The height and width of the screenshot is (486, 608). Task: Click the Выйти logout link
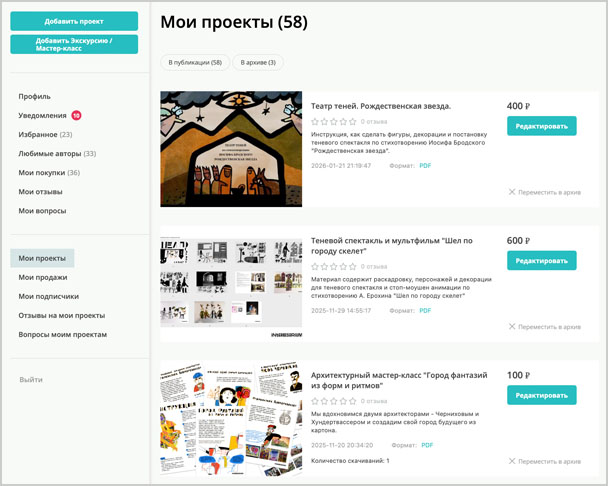[31, 379]
